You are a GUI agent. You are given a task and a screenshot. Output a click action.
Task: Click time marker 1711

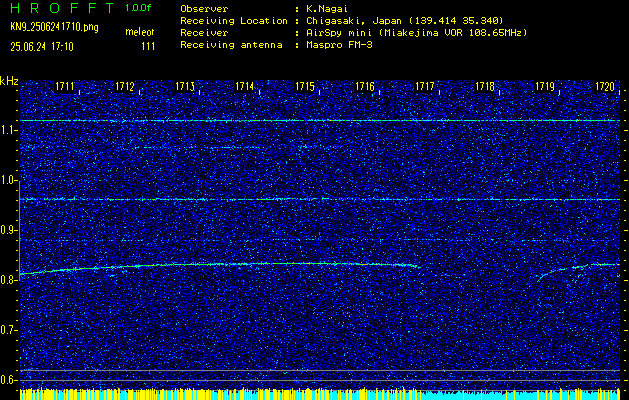[65, 86]
